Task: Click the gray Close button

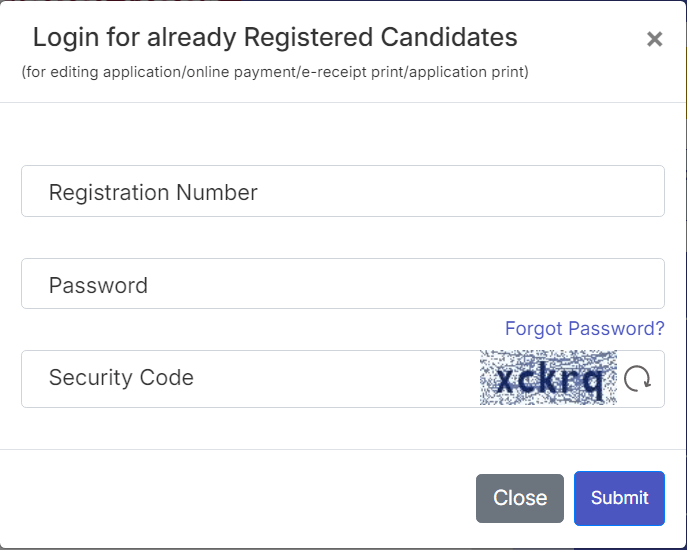Action: 519,498
